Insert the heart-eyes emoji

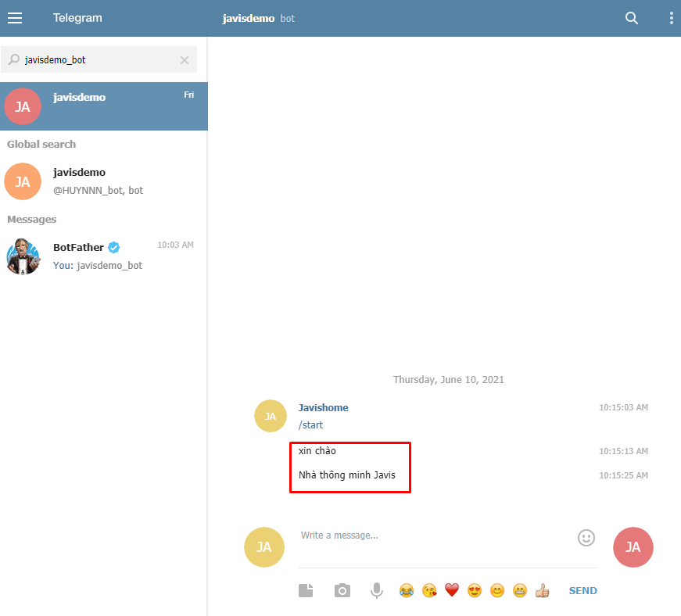tap(475, 590)
